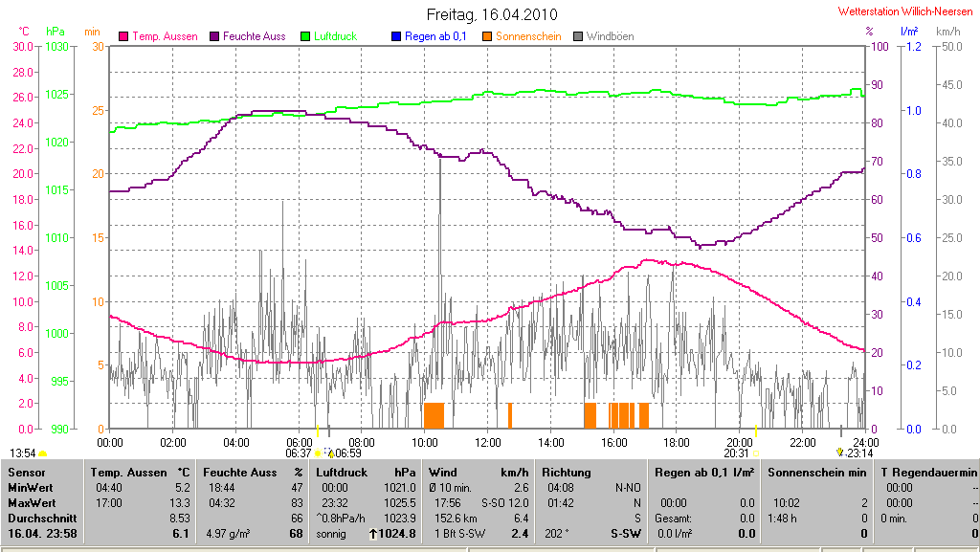Click the grey moonset tick near 23:14

click(x=840, y=431)
